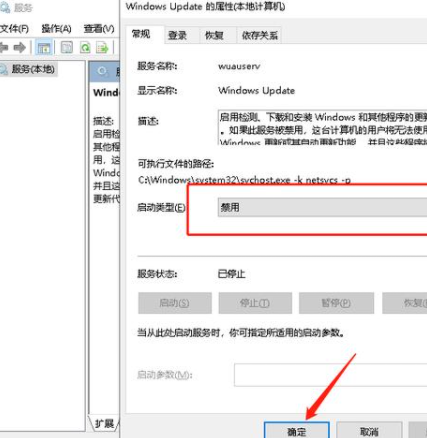Click the display name Windows Update text
Image resolution: width=427 pixels, height=438 pixels.
[256, 90]
